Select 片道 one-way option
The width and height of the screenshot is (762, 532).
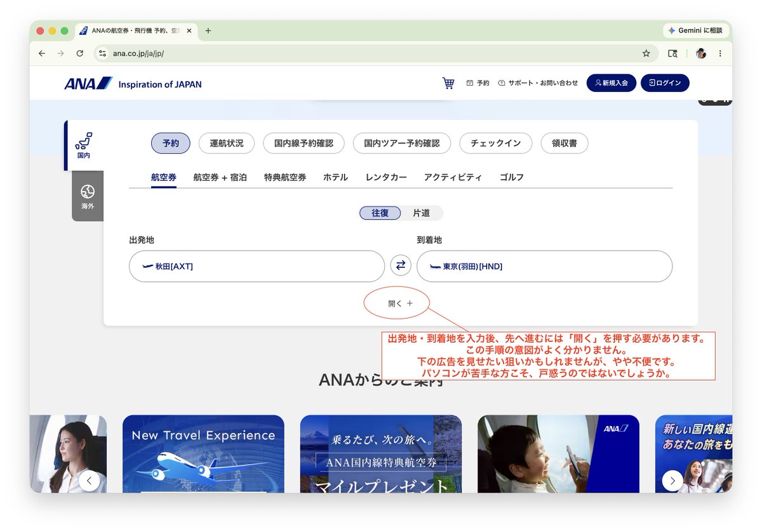tap(422, 213)
